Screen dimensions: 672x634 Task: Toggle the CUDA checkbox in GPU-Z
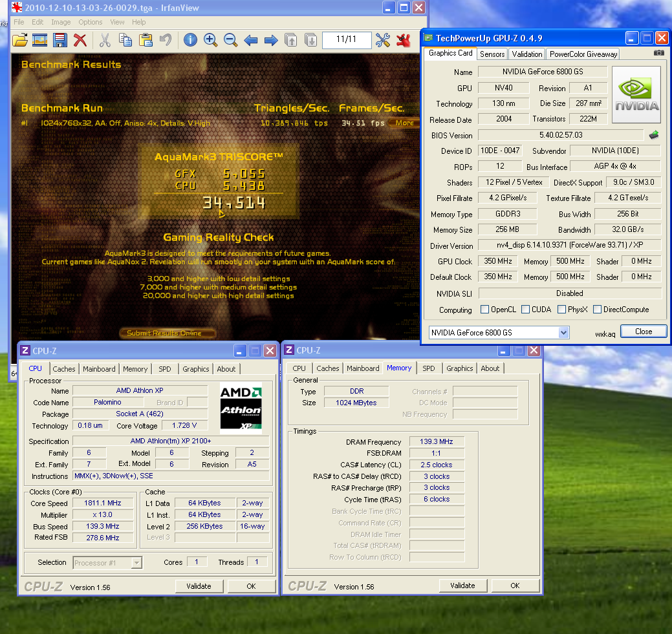coord(525,310)
